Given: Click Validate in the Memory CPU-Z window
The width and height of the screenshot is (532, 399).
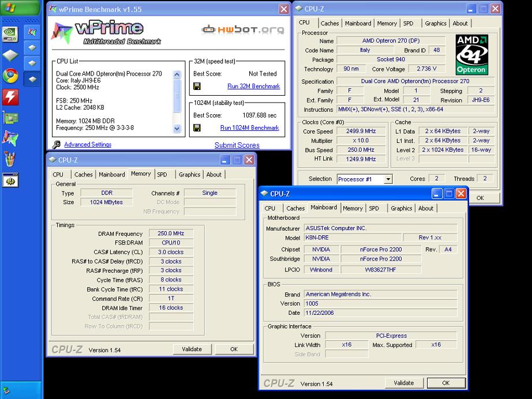Looking at the screenshot, I should coord(192,349).
